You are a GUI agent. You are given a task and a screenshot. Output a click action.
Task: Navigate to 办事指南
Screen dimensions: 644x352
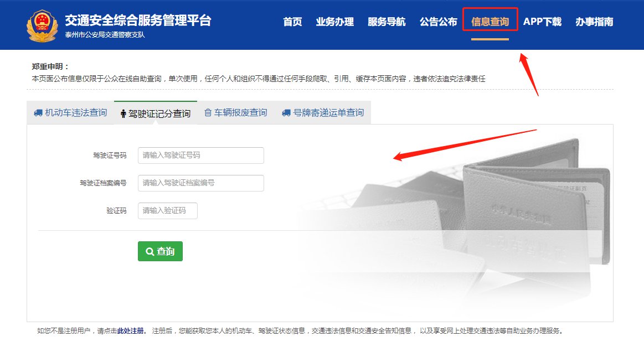pos(594,22)
